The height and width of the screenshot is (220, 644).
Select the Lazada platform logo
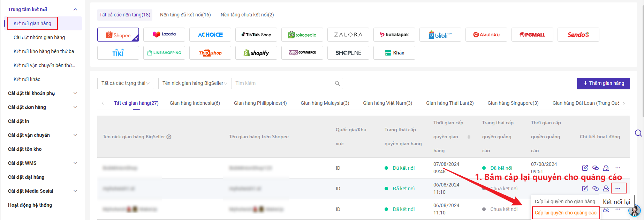pyautogui.click(x=164, y=35)
